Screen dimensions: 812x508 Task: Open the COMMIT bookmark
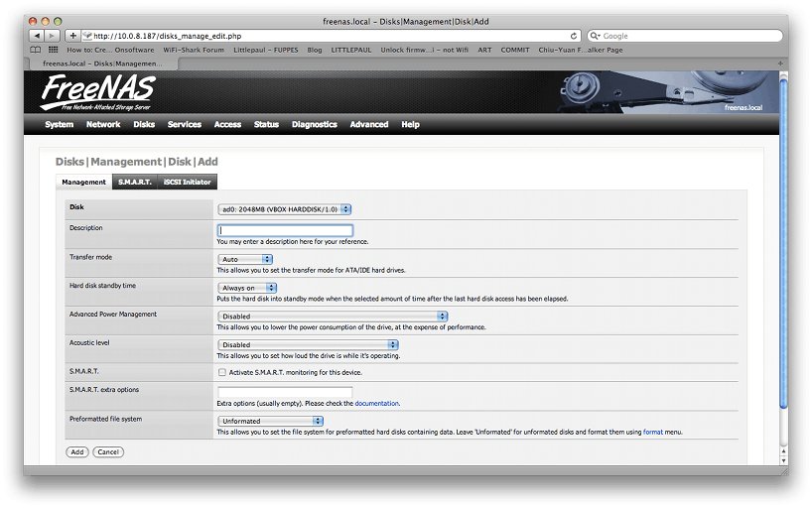515,50
